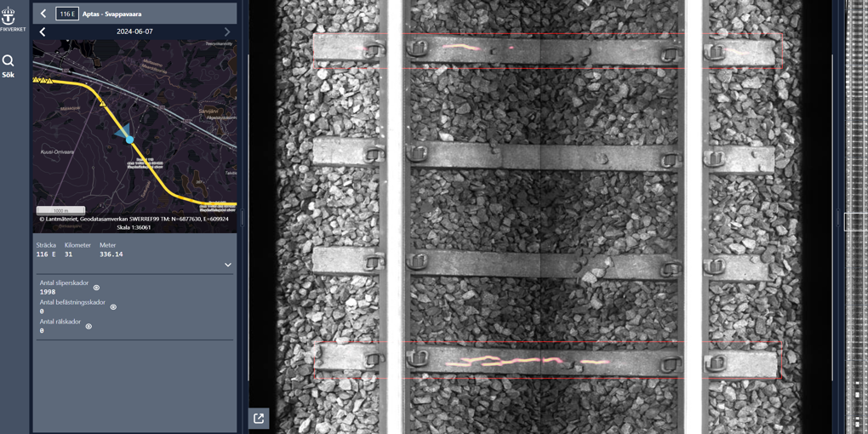Select the 116 E track section box
Screen dimensions: 868x434
point(66,14)
